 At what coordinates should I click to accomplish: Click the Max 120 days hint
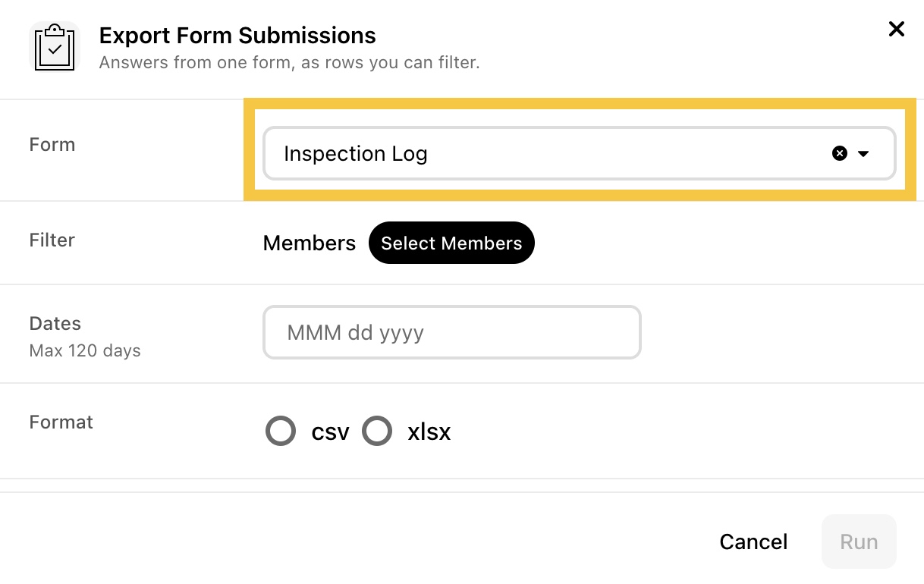(85, 351)
